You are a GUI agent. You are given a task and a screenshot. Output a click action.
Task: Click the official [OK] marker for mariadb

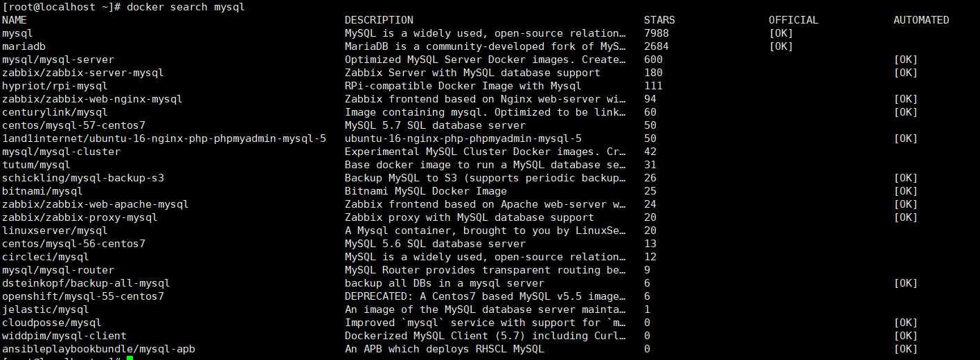(x=781, y=46)
